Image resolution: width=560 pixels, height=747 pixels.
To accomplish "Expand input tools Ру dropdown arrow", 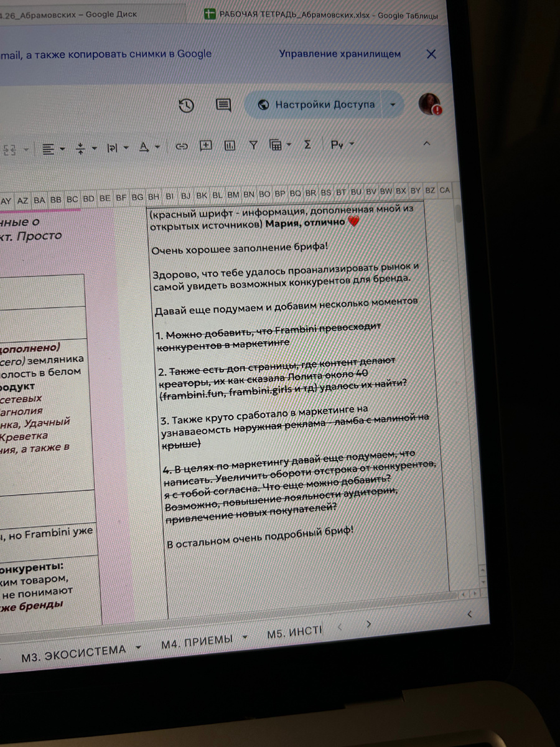I will 352,144.
